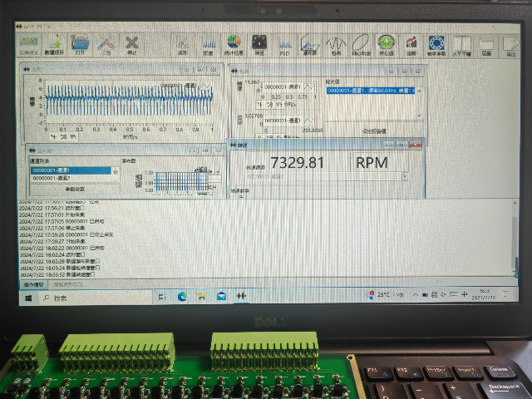Open File Explorer from the taskbar

pyautogui.click(x=202, y=297)
